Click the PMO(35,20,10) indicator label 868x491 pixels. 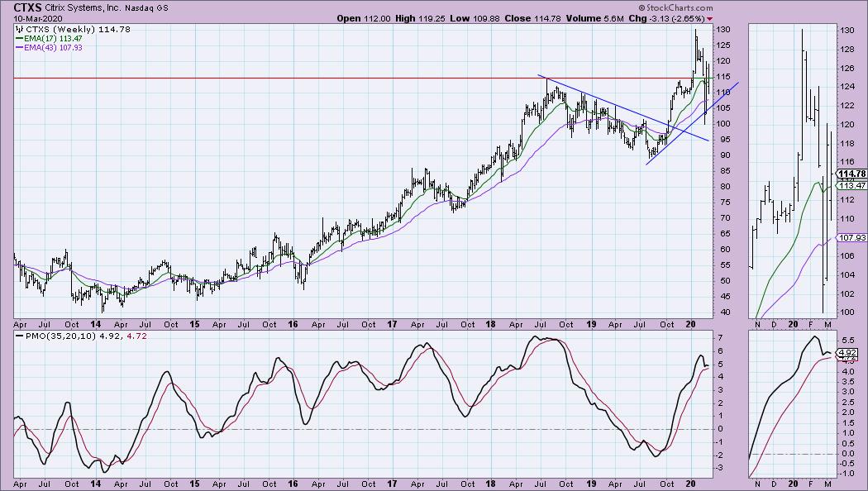(60, 336)
